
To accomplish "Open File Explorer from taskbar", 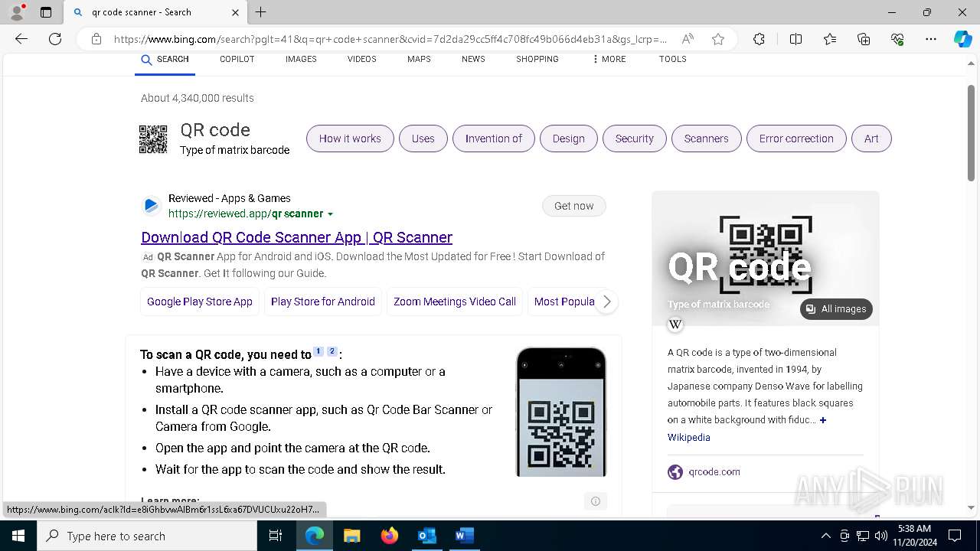I will 351,536.
